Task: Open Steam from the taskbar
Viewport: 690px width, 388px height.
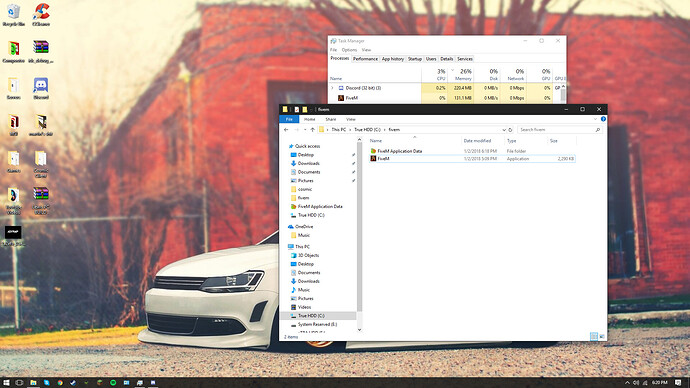Action: 73,383
